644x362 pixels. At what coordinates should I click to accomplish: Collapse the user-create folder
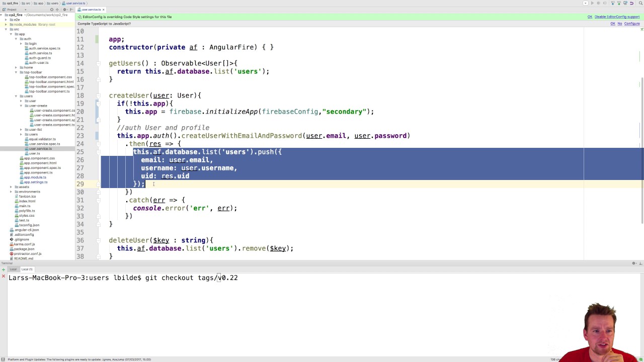[x=21, y=106]
